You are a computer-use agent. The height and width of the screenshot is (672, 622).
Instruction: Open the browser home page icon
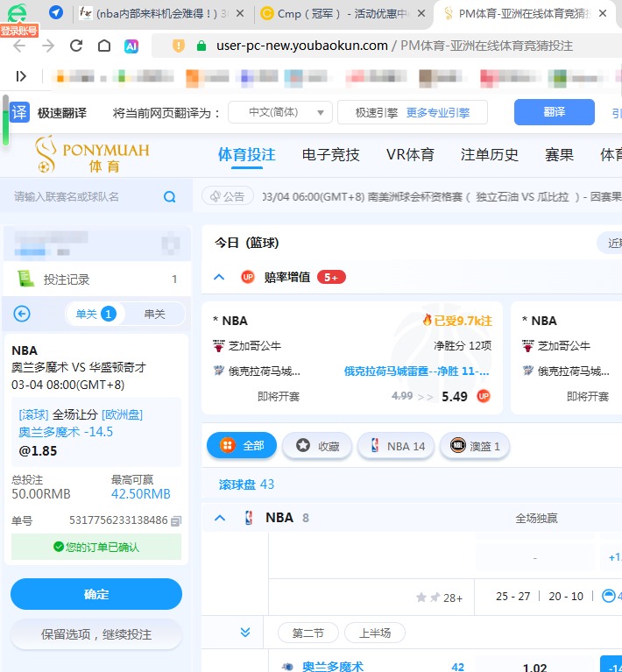tap(104, 46)
